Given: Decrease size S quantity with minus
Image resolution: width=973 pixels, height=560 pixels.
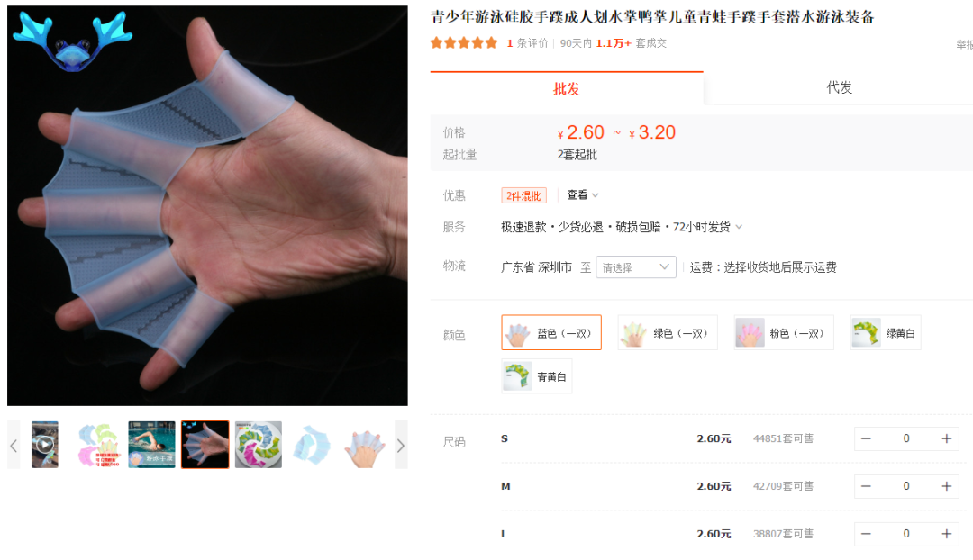Looking at the screenshot, I should (x=867, y=438).
